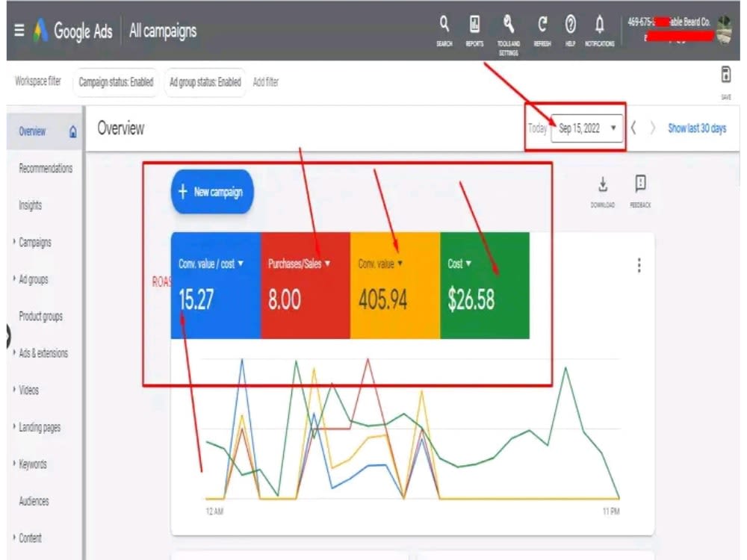Image resolution: width=747 pixels, height=560 pixels.
Task: Open the Feedback icon
Action: click(x=640, y=191)
